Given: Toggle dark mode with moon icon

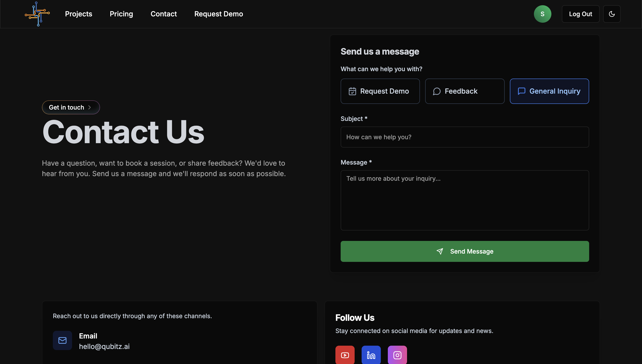Looking at the screenshot, I should click(611, 14).
